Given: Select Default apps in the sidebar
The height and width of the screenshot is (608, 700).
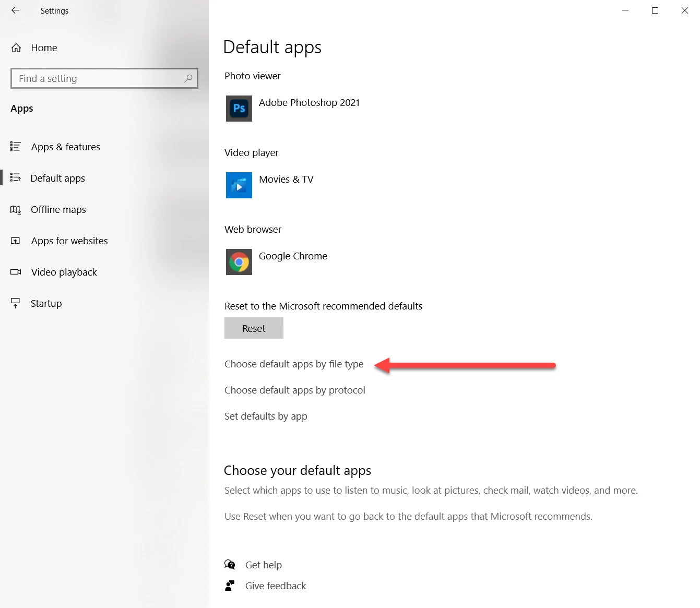Looking at the screenshot, I should click(x=57, y=178).
